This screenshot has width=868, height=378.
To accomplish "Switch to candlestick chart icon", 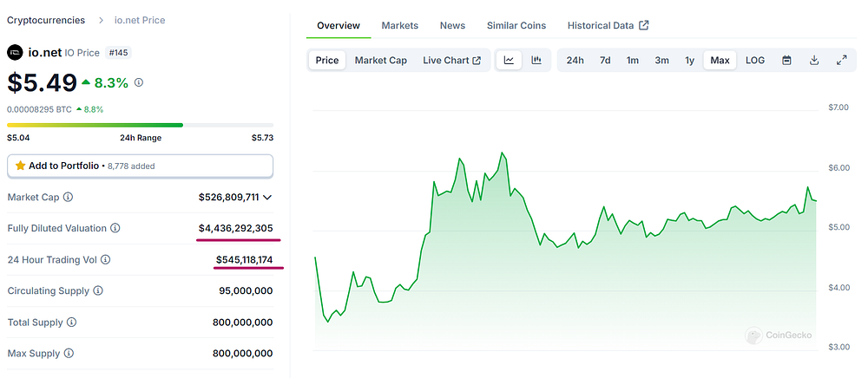I will pos(536,60).
